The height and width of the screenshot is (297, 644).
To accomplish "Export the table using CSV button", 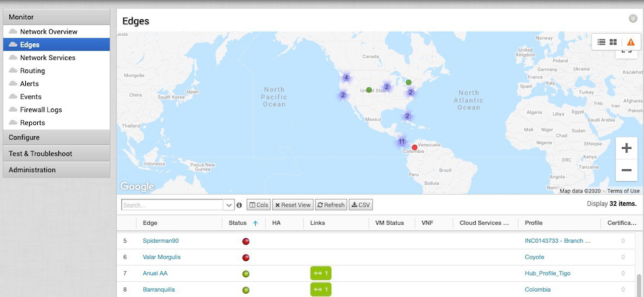I will 360,205.
